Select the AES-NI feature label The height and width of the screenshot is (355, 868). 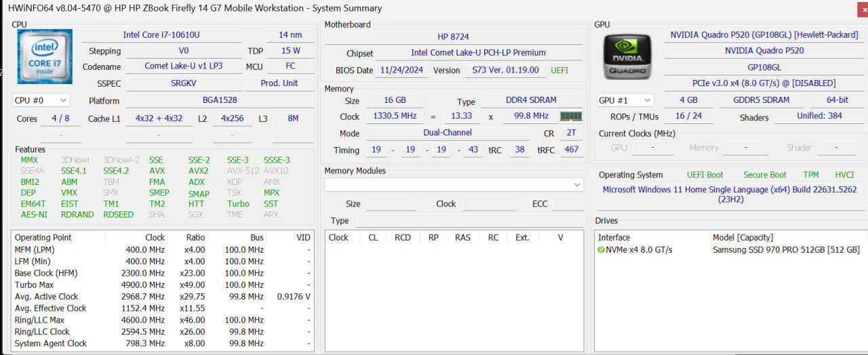34,215
